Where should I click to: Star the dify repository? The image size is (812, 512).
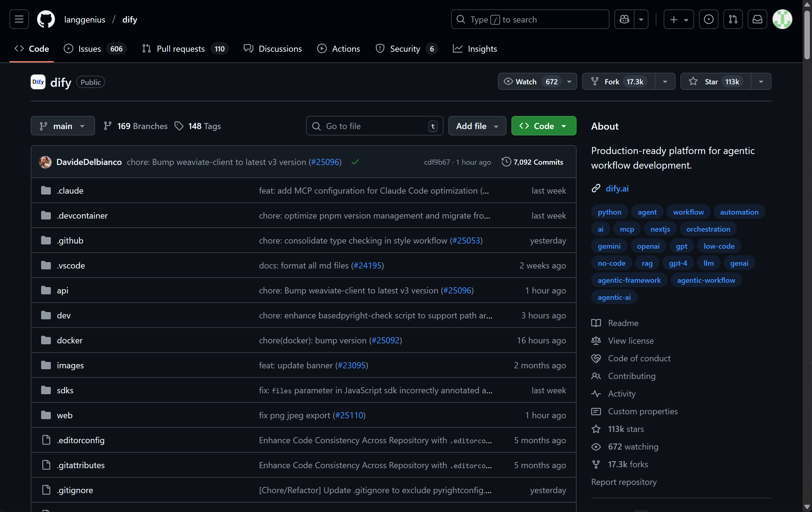716,82
